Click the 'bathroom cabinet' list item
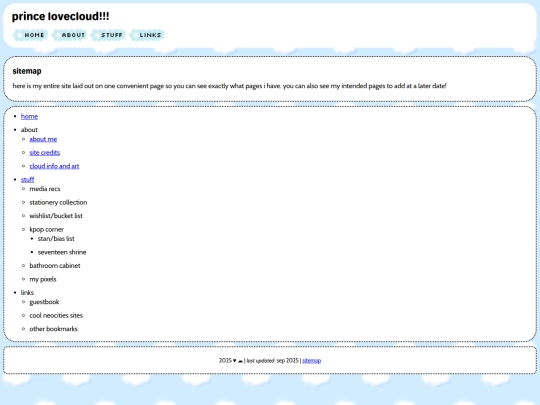This screenshot has height=405, width=540. click(55, 266)
